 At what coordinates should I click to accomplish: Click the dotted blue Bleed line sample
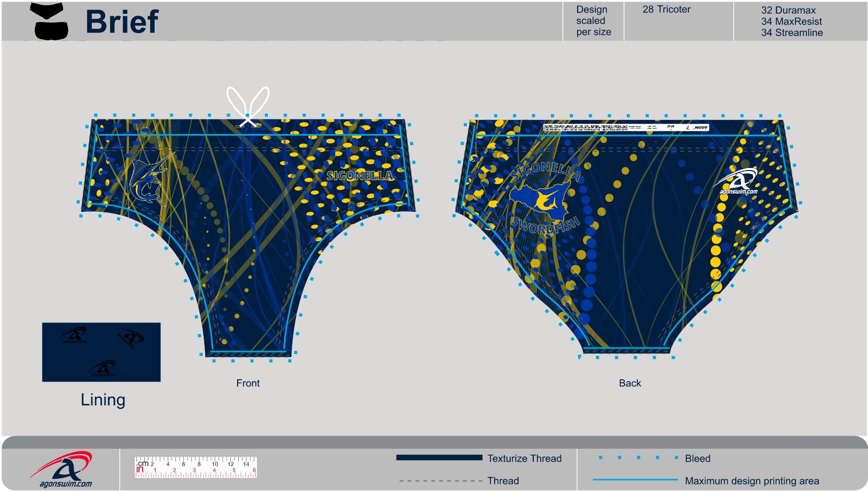(638, 458)
